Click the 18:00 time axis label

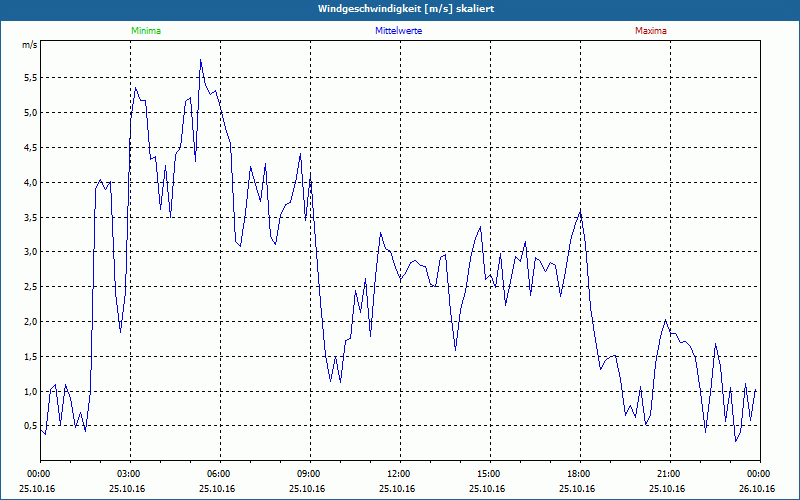580,474
